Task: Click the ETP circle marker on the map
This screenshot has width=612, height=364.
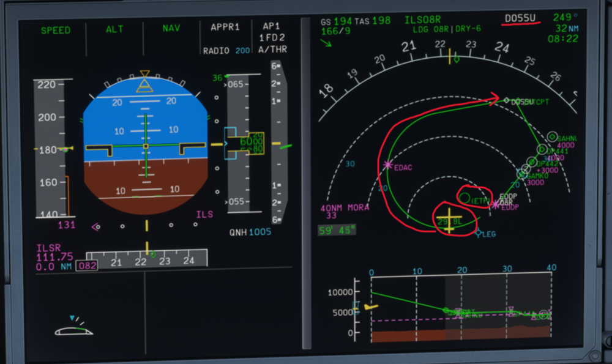Action: (465, 198)
